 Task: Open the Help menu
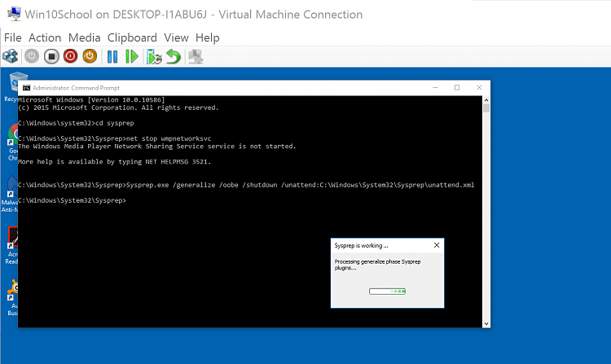pyautogui.click(x=207, y=37)
